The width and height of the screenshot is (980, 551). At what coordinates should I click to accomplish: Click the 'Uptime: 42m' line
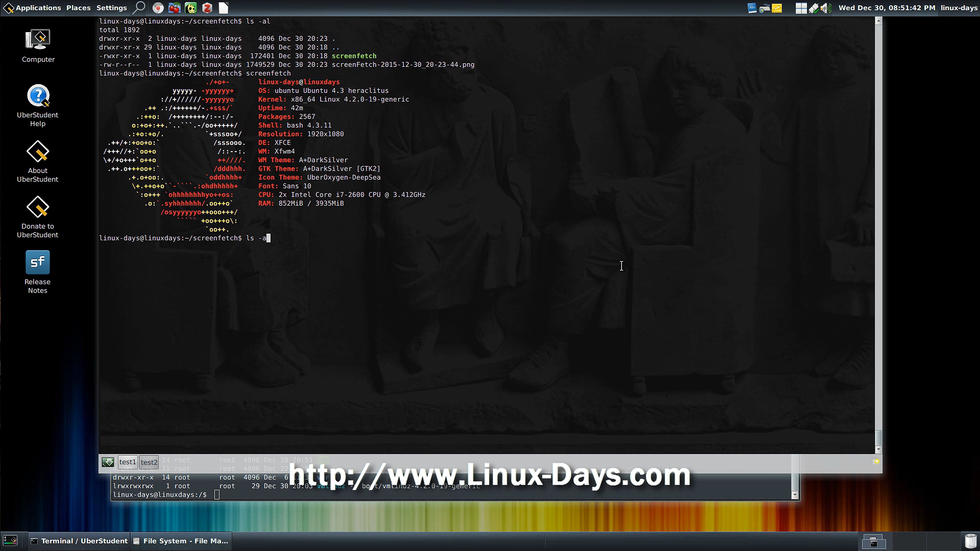[x=280, y=108]
